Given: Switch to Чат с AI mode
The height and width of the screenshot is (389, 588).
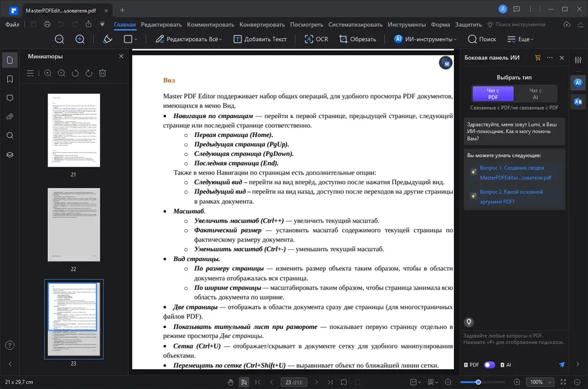Looking at the screenshot, I should point(535,93).
